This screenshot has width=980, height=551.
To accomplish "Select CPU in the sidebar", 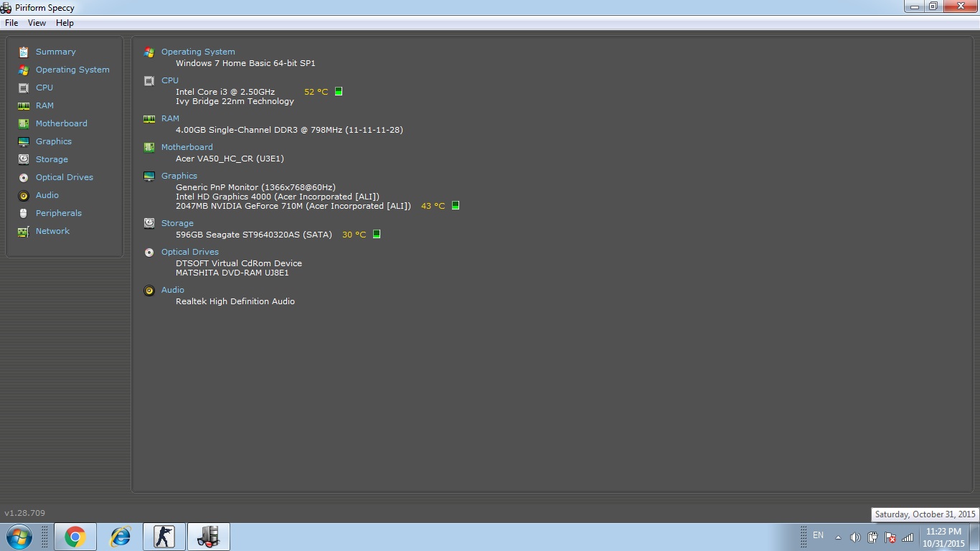I will tap(44, 88).
